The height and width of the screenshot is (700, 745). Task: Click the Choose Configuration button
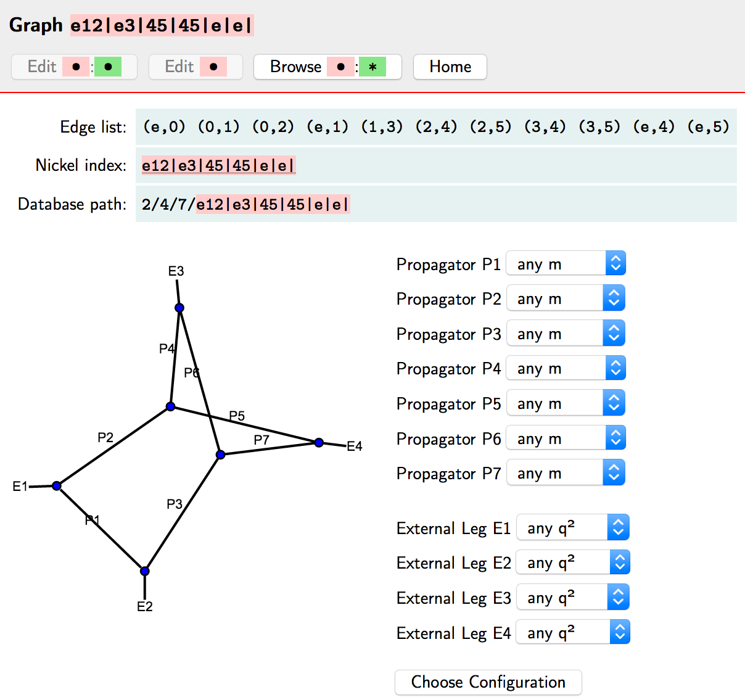[x=488, y=682]
